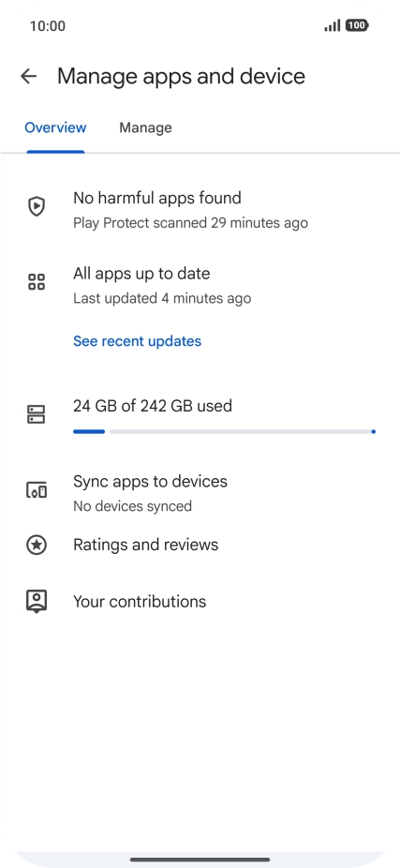Select the Overview tab
The height and width of the screenshot is (868, 400).
coord(55,127)
